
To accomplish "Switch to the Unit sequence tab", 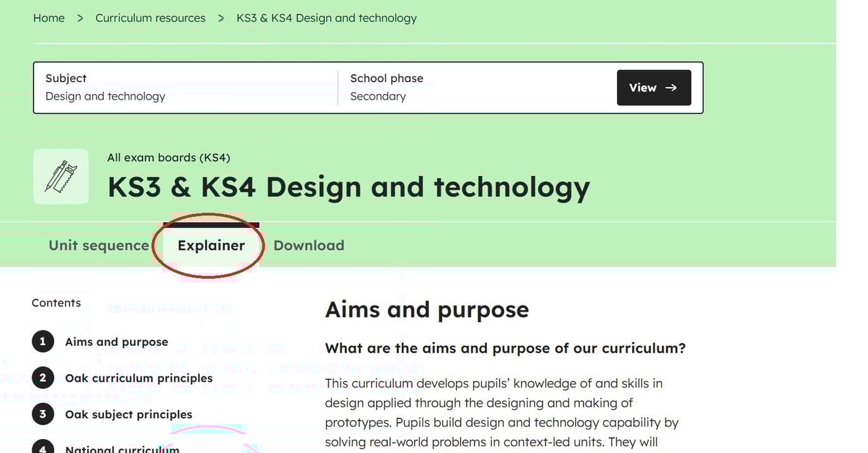I will [98, 245].
